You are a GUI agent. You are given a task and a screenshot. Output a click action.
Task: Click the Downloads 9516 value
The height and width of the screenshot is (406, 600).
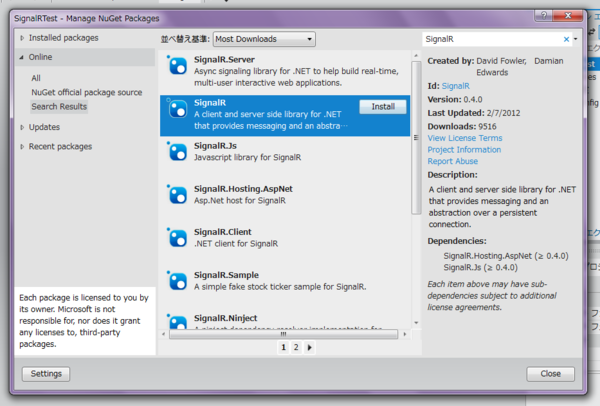click(487, 127)
